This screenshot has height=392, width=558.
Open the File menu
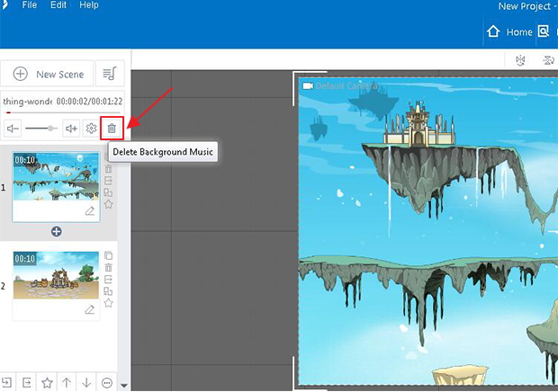[29, 5]
